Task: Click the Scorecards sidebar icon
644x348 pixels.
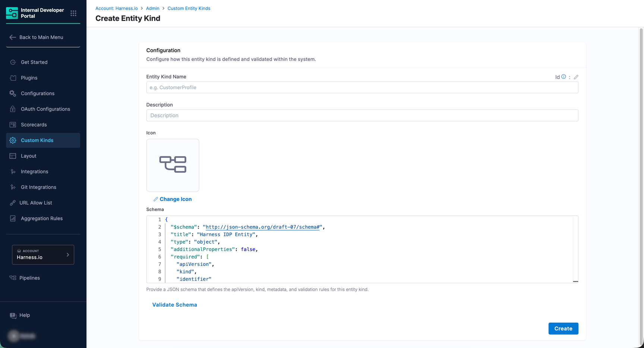Action: [13, 125]
